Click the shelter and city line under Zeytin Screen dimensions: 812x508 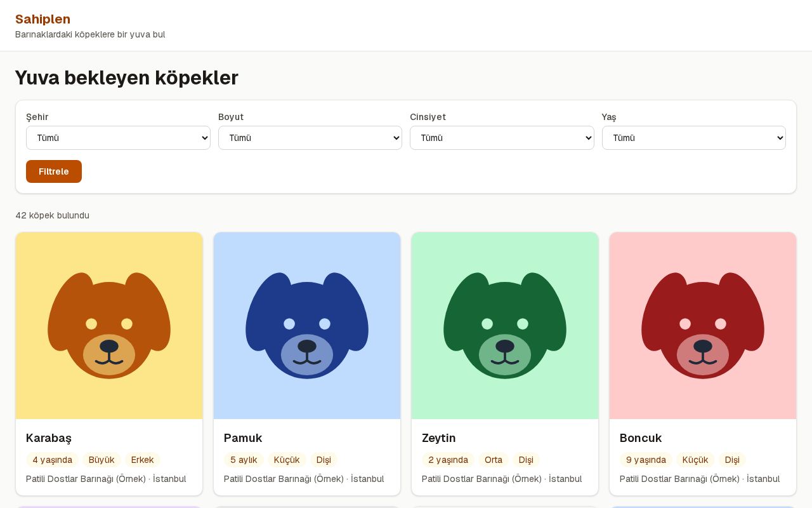(x=502, y=479)
